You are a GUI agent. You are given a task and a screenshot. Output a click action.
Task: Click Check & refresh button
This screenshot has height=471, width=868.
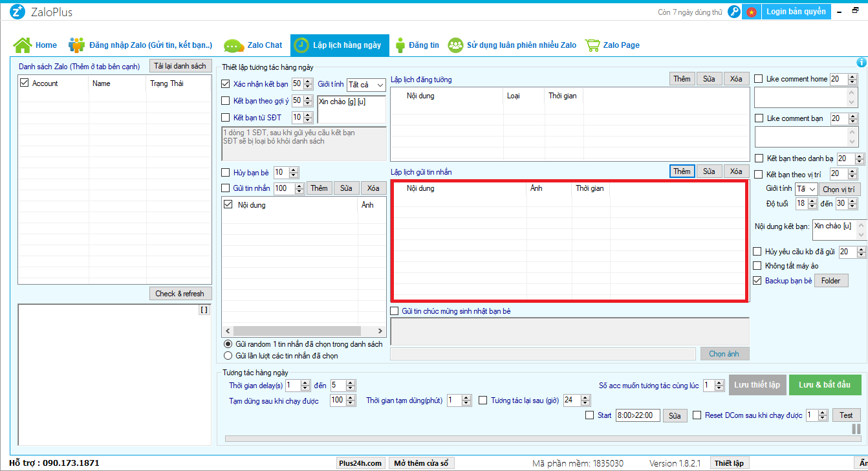[x=180, y=293]
